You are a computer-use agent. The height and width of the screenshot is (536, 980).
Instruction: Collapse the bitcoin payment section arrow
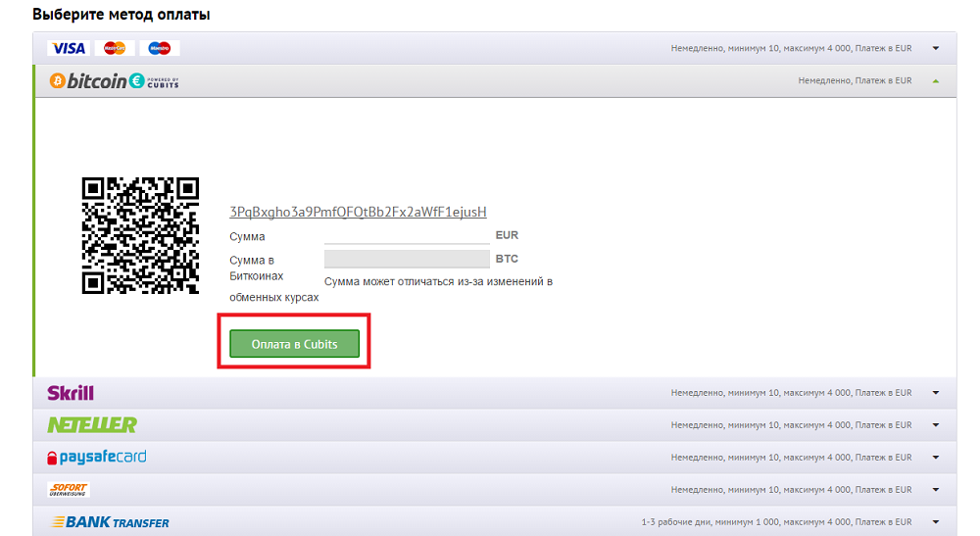click(x=936, y=80)
